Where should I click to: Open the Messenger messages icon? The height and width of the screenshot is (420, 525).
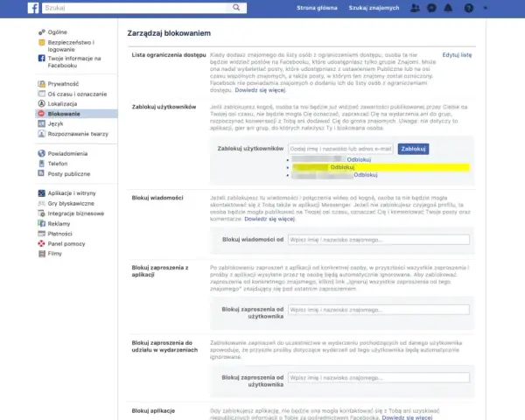click(431, 8)
